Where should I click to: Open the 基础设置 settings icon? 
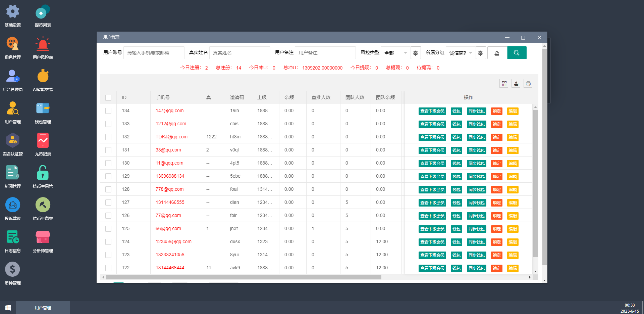coord(13,12)
